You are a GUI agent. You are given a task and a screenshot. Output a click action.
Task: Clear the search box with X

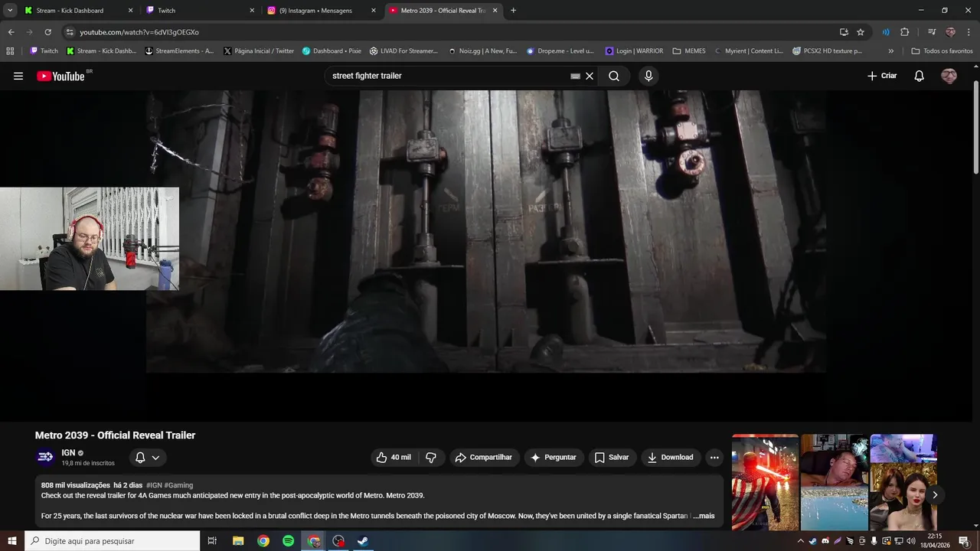point(590,76)
